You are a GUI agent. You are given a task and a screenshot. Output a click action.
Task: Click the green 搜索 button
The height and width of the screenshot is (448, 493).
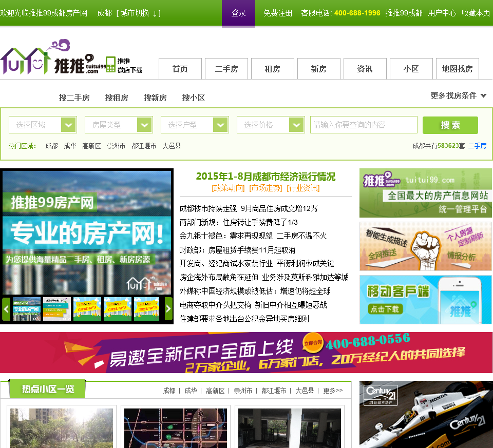450,125
